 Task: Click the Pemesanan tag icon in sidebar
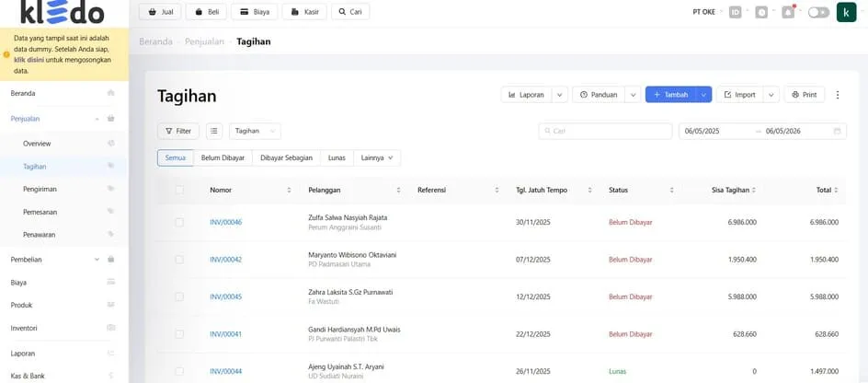coord(110,211)
